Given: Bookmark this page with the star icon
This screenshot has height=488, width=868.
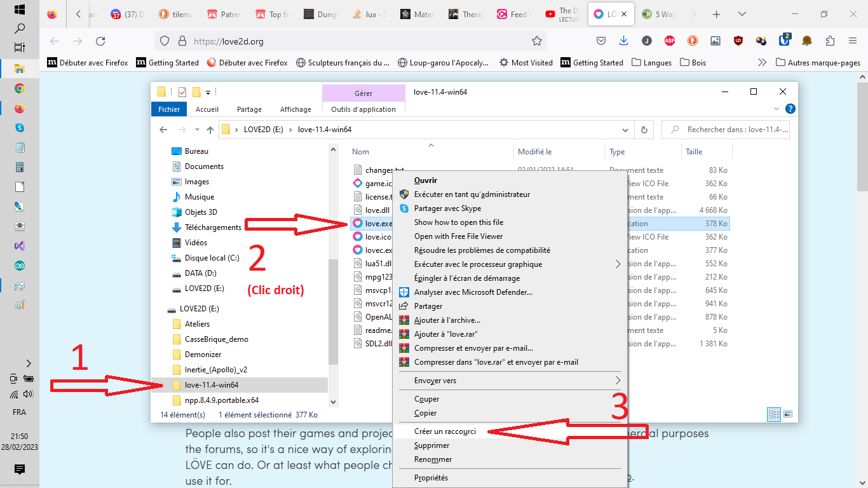Looking at the screenshot, I should pos(537,41).
